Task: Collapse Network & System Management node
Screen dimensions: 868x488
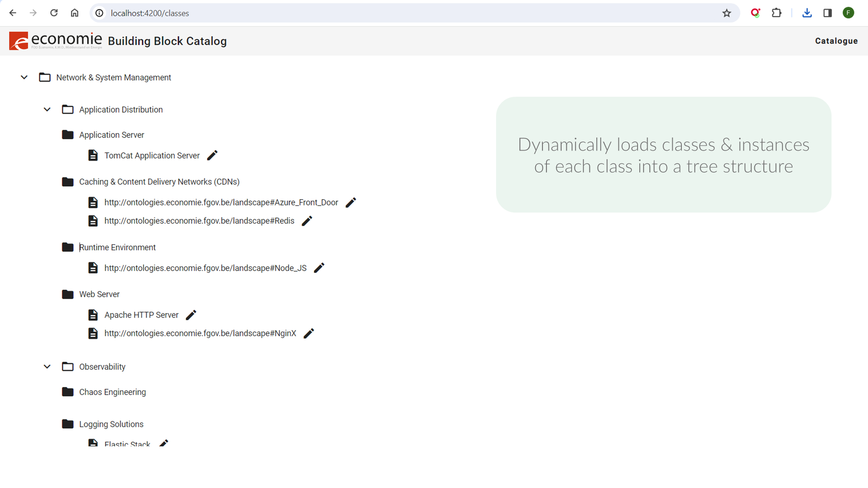Action: pos(24,78)
